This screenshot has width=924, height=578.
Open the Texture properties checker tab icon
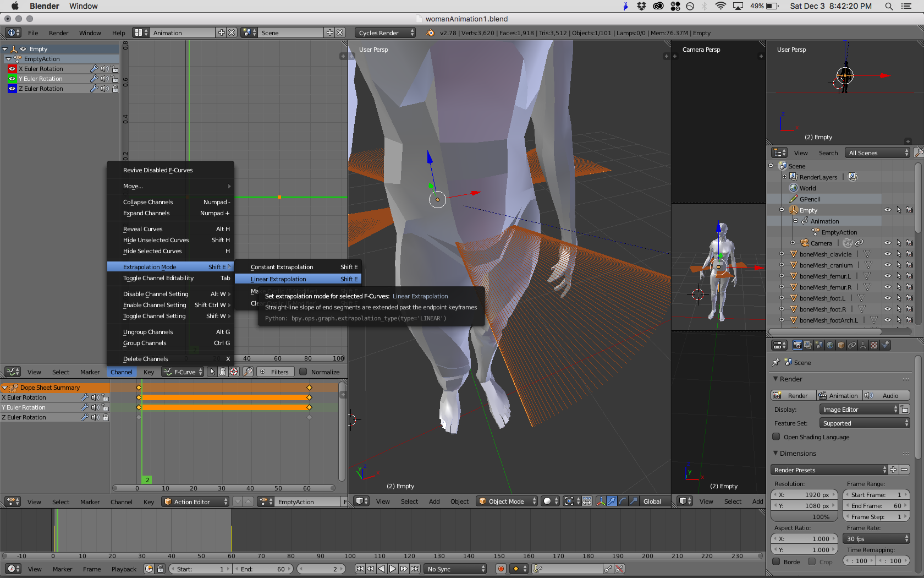(874, 345)
